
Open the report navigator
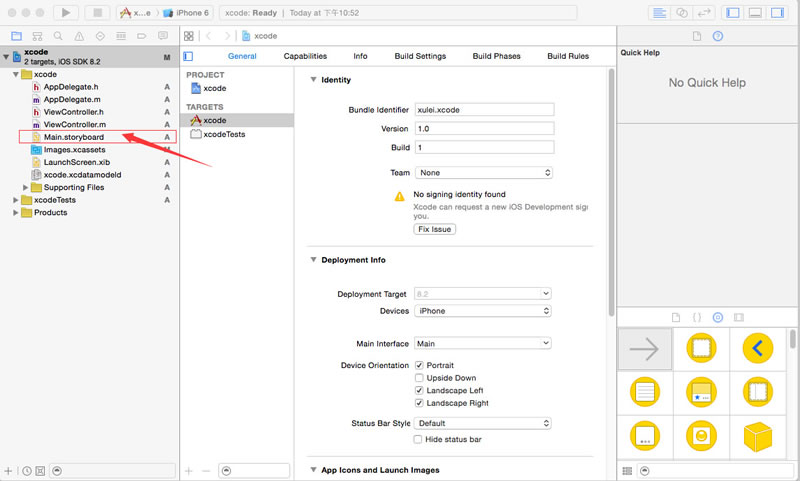[163, 36]
